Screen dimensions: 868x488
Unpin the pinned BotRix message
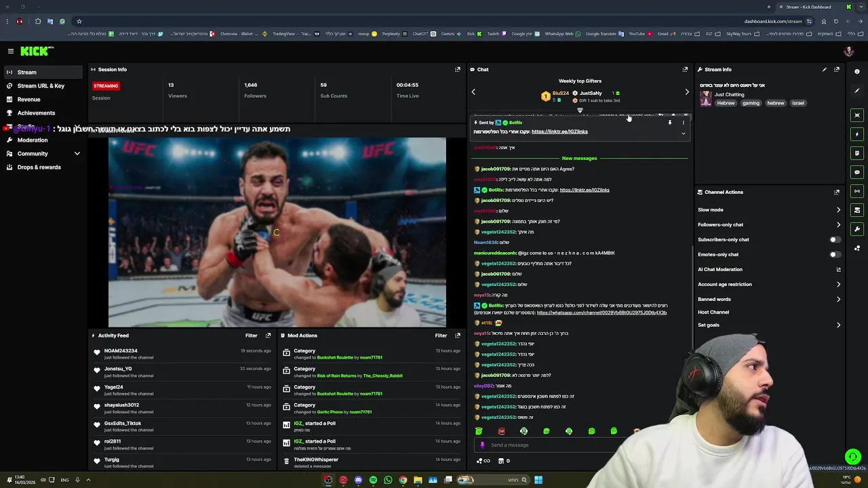(670, 123)
